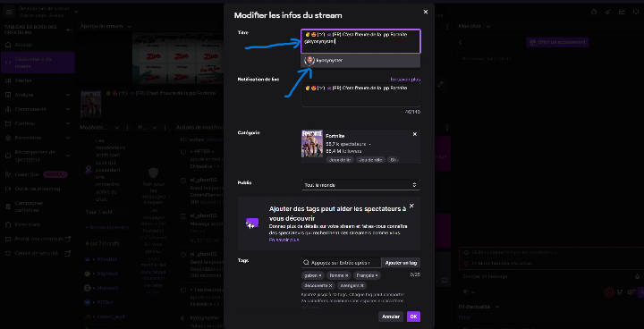The width and height of the screenshot is (644, 329).
Task: Click the Offrir un abonnement button
Action: pyautogui.click(x=557, y=42)
